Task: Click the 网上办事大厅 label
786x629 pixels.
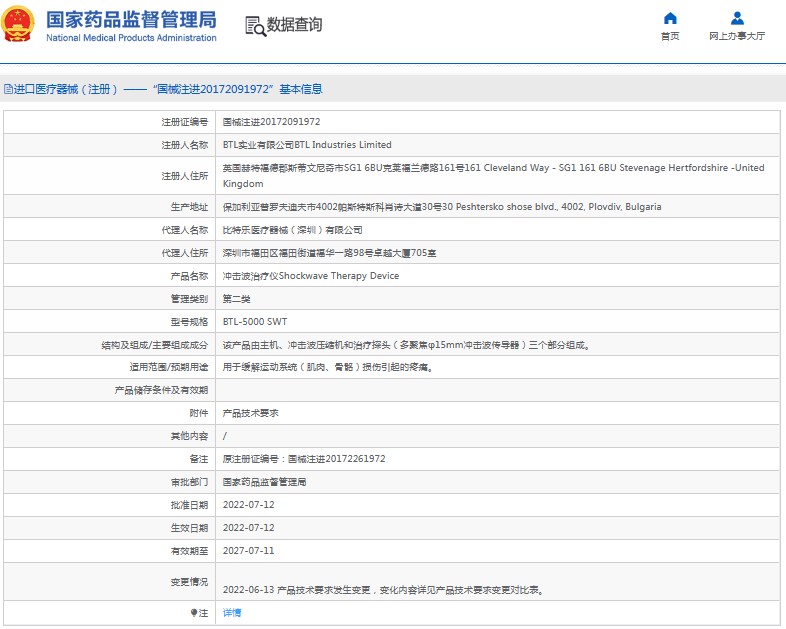Action: coord(737,36)
